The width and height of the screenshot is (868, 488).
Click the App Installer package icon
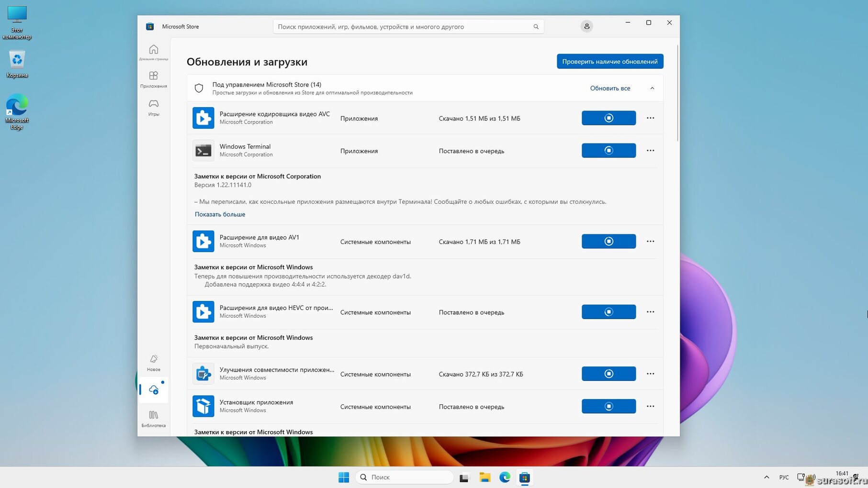point(203,406)
